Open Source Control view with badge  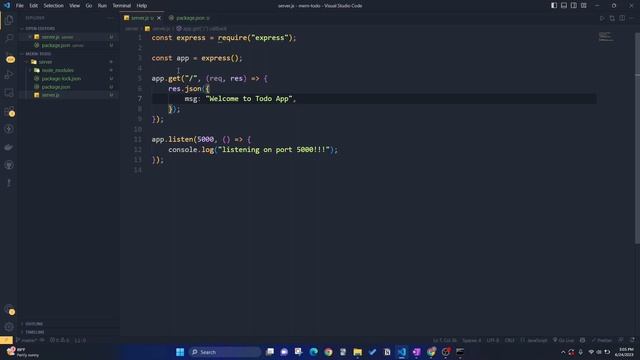(x=10, y=59)
